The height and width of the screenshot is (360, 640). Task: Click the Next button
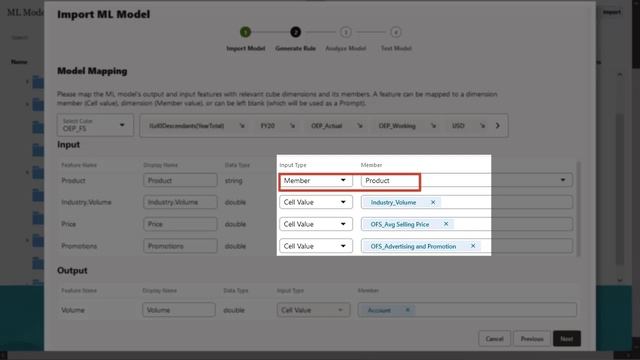567,339
